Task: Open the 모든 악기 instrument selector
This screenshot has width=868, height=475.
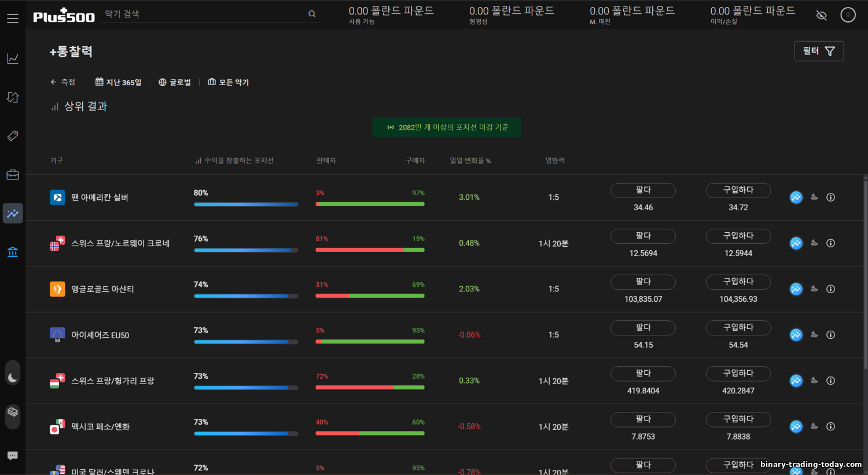Action: (x=229, y=82)
